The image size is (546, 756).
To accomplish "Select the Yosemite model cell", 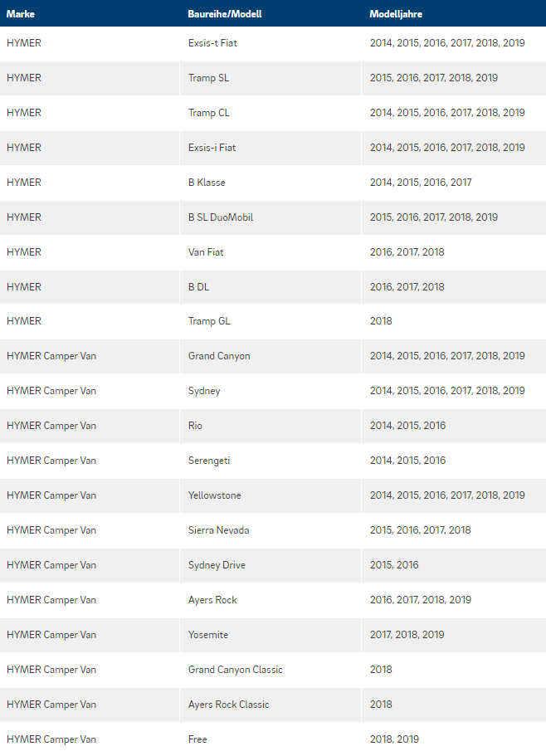I will coord(208,635).
